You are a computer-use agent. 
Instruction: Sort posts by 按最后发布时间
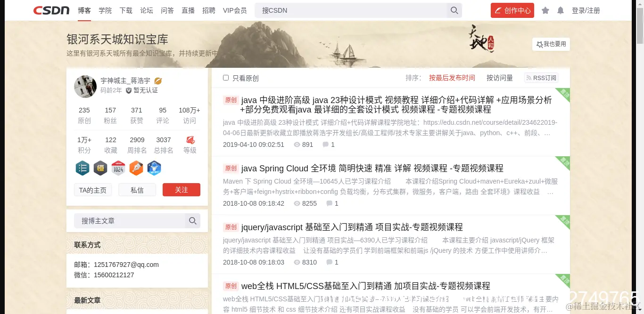[x=452, y=78]
